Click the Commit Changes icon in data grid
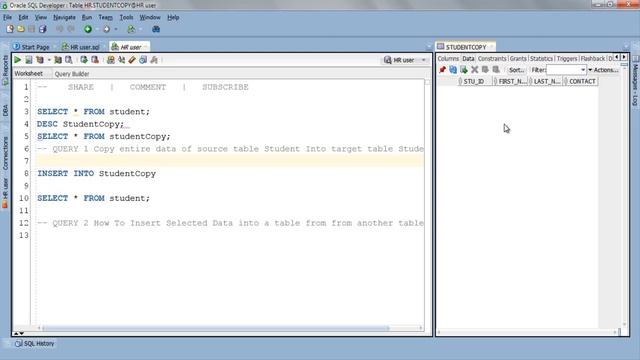 point(485,70)
